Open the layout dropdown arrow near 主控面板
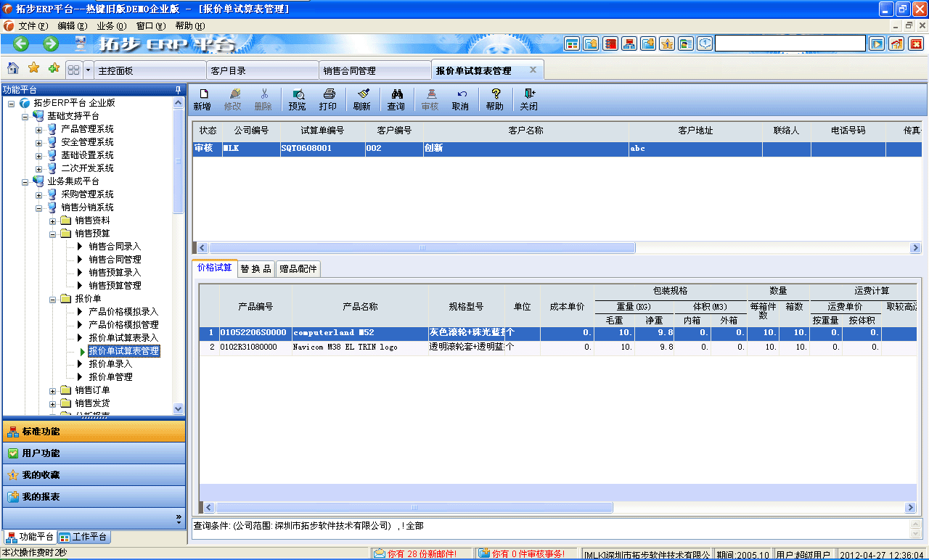Viewport: 929px width, 560px height. (86, 69)
